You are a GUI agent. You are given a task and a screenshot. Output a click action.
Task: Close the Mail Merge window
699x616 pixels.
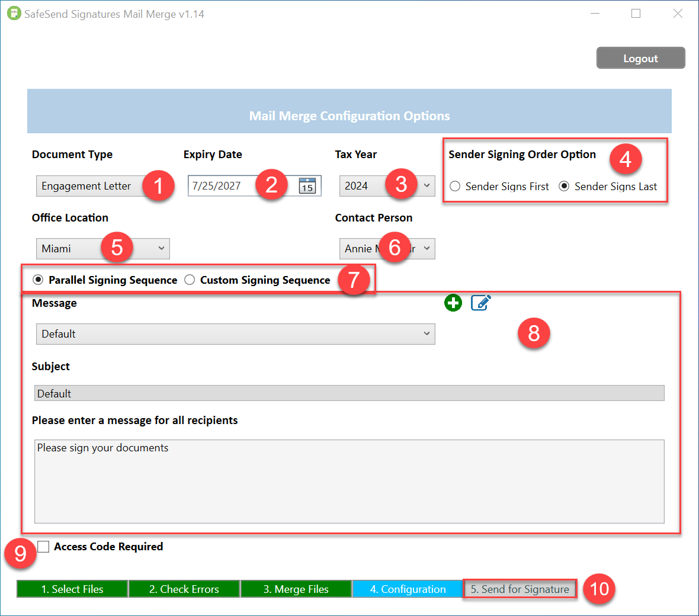pos(678,14)
